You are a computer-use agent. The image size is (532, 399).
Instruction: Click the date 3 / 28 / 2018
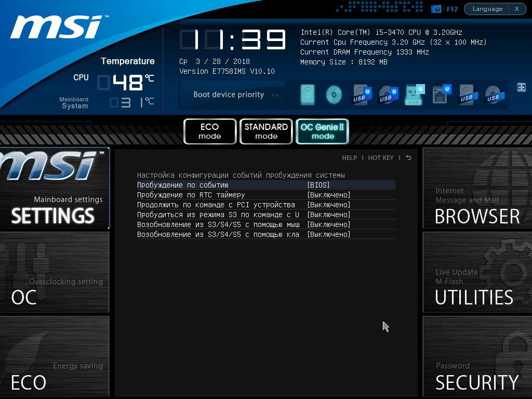pos(222,61)
